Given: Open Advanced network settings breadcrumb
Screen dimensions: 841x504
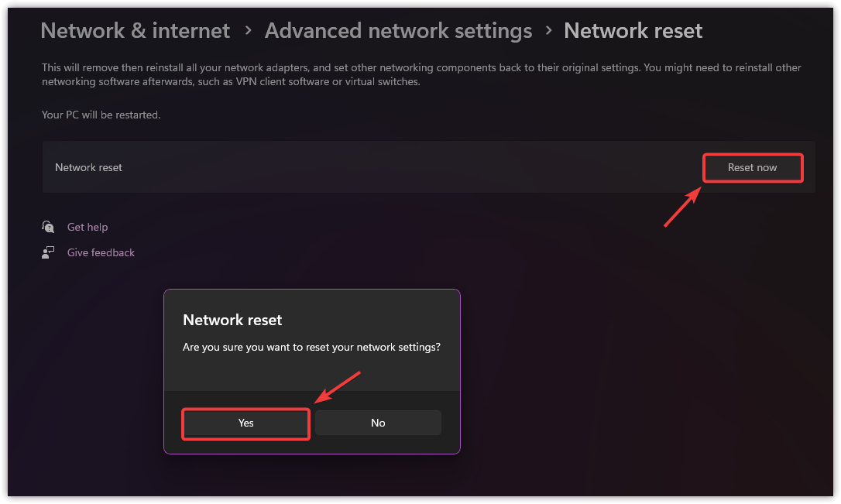Looking at the screenshot, I should (x=398, y=31).
